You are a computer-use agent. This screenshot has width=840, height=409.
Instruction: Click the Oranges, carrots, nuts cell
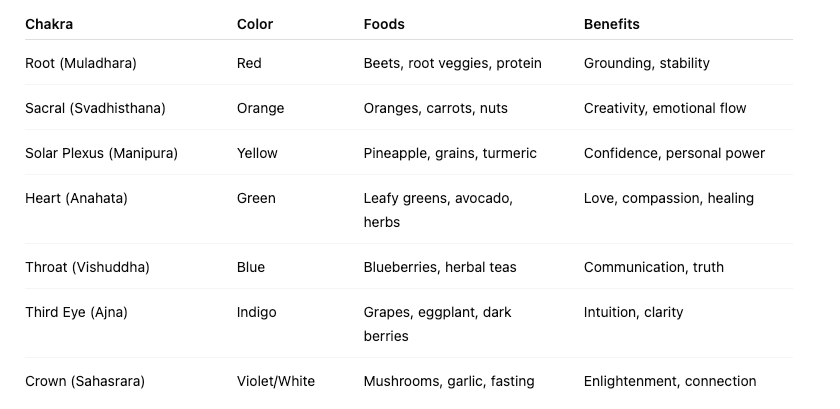click(x=436, y=108)
